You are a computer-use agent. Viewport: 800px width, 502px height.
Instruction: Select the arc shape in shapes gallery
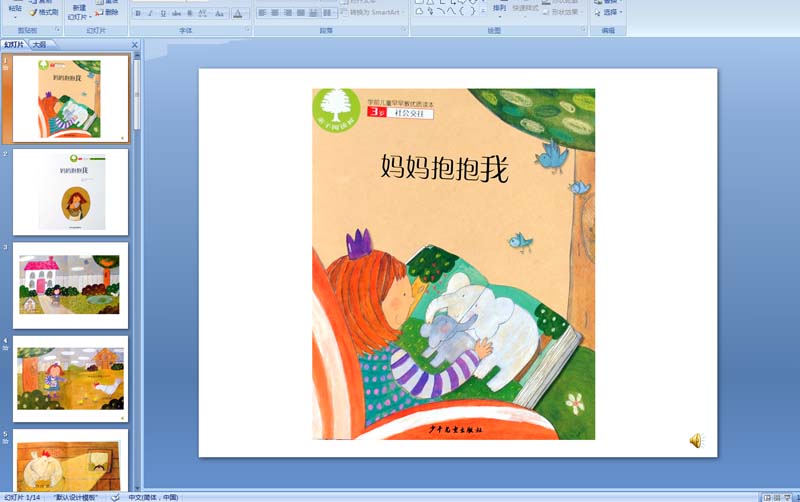(x=441, y=11)
